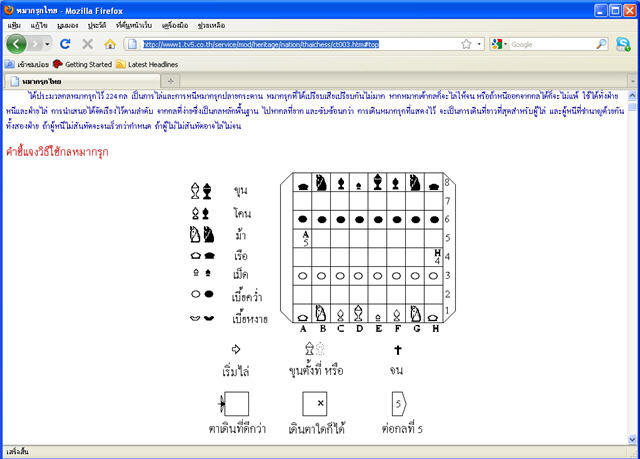Open the third menu (View) in menu bar
This screenshot has height=459, width=640.
click(68, 25)
